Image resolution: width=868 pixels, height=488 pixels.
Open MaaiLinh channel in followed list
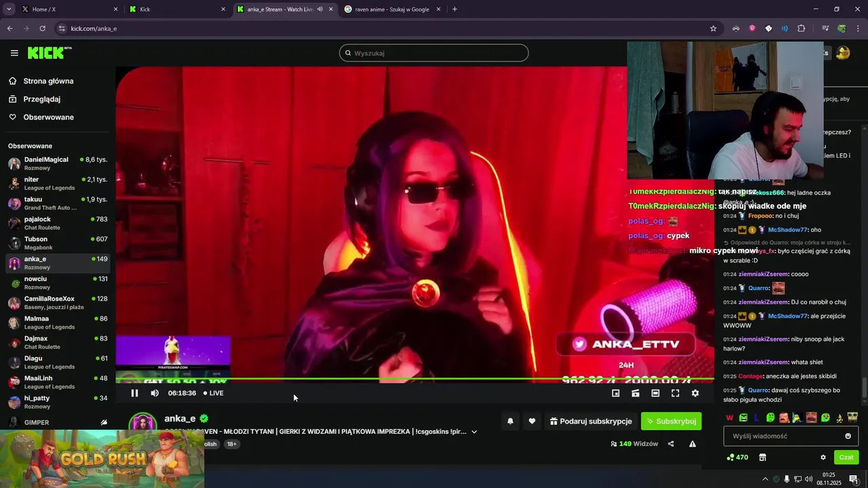[58, 382]
